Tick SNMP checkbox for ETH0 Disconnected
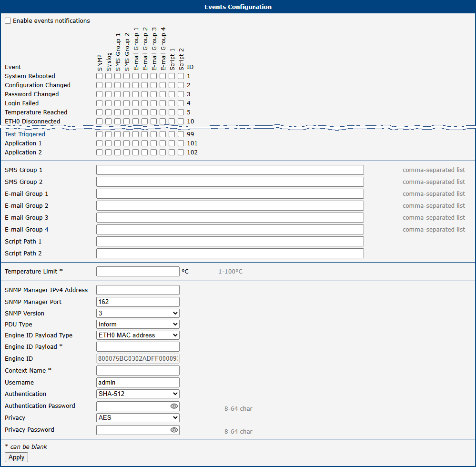Image resolution: width=476 pixels, height=467 pixels. click(x=99, y=121)
